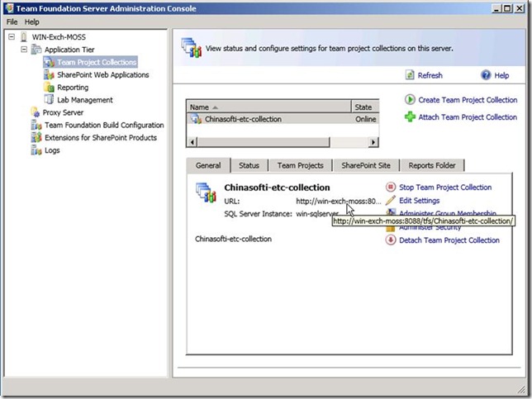This screenshot has height=399, width=532.
Task: Collapse the WIN-Exch-MOSS tree node
Action: (12, 36)
